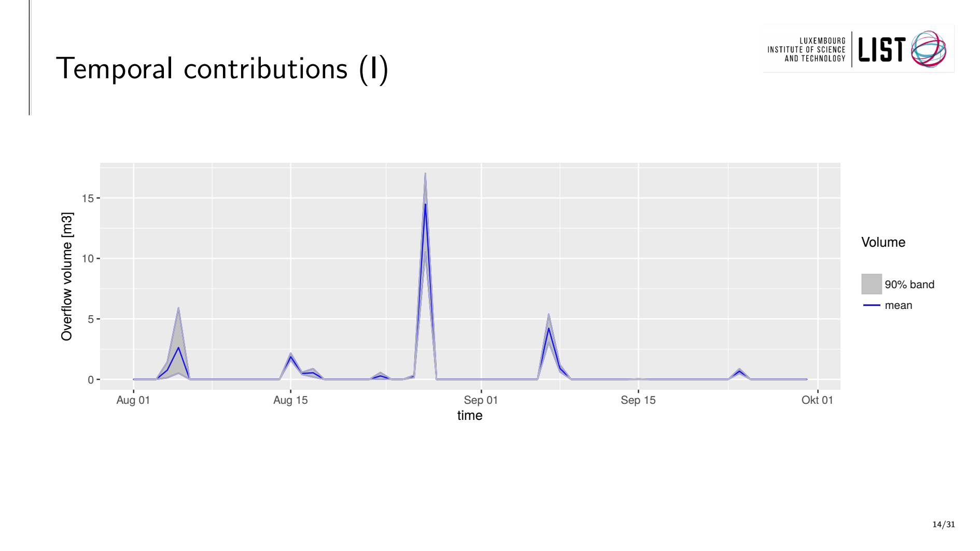This screenshot has width=980, height=551.
Task: Click the September overflow peak near 5
Action: [549, 328]
